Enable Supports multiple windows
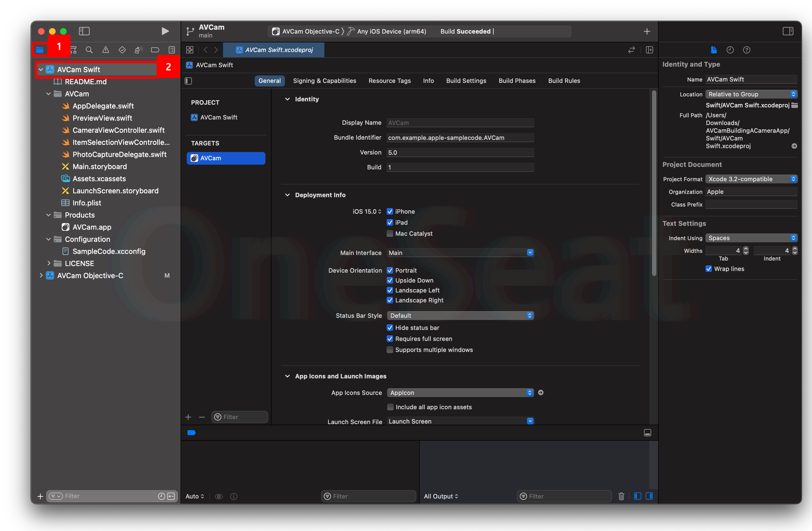This screenshot has height=531, width=812. (x=390, y=350)
